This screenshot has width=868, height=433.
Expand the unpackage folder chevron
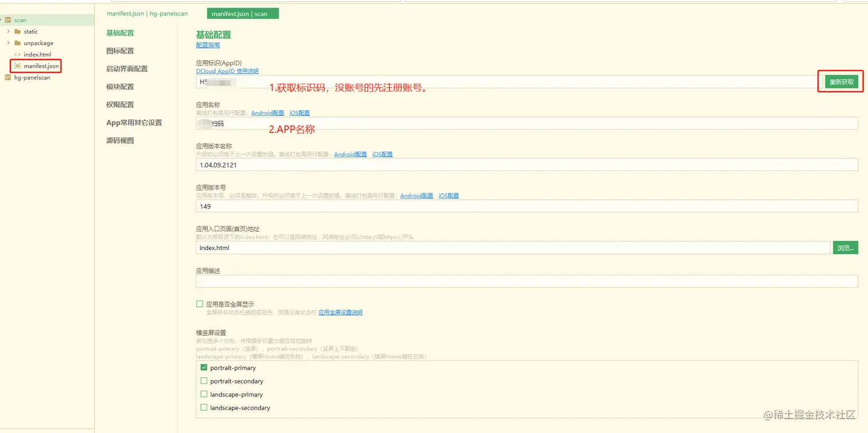[x=9, y=43]
